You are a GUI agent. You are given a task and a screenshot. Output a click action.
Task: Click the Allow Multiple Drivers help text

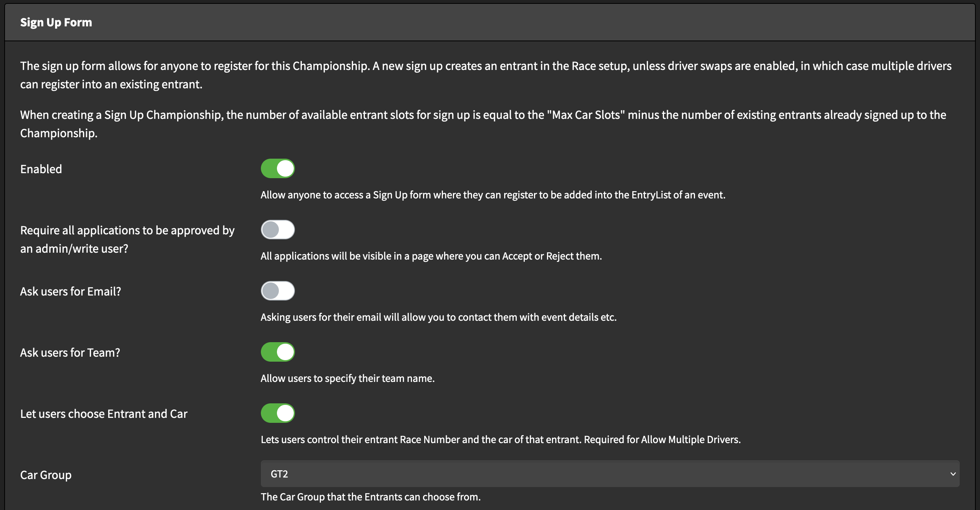point(500,440)
